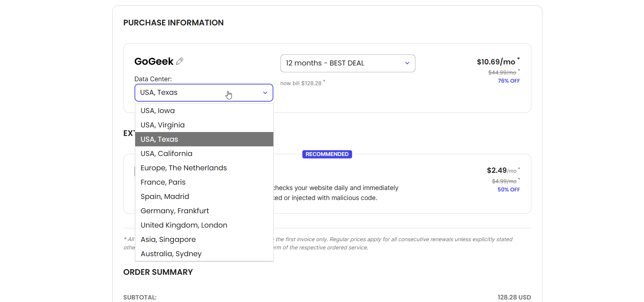Click the 50% OFF discount label
644x302 pixels.
pos(509,190)
